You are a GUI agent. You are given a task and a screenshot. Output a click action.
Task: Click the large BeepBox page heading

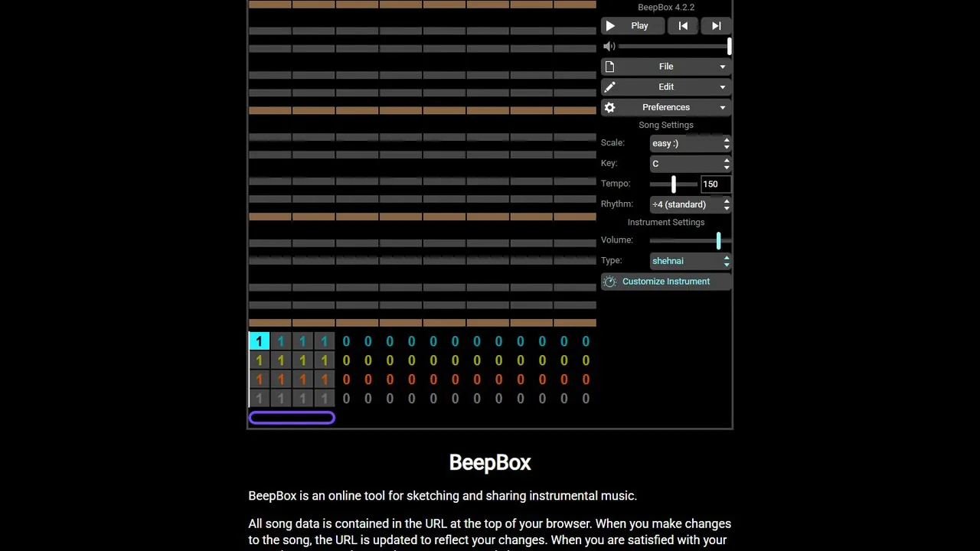[x=490, y=463]
